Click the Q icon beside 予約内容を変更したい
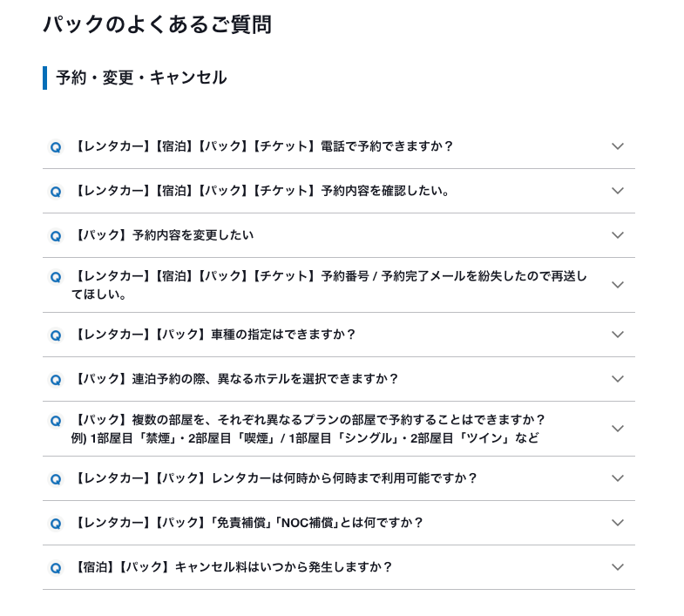The image size is (684, 616). (56, 236)
